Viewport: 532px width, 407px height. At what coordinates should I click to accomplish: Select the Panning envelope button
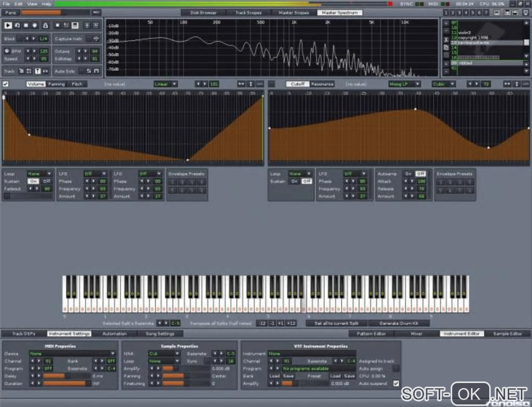pos(56,84)
